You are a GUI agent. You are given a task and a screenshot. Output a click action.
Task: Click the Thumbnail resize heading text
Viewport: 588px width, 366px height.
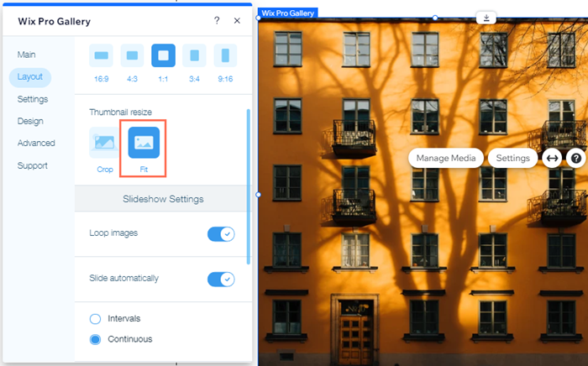click(x=120, y=112)
